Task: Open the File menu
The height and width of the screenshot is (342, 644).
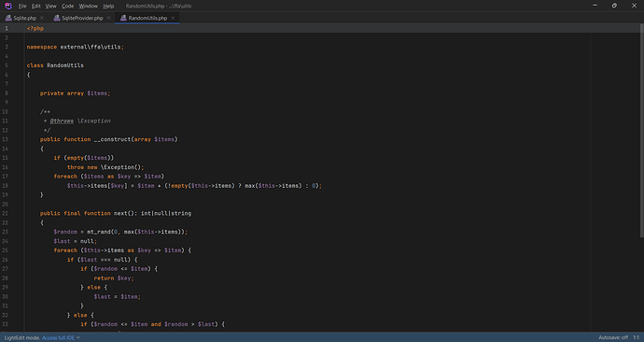Action: pos(22,6)
